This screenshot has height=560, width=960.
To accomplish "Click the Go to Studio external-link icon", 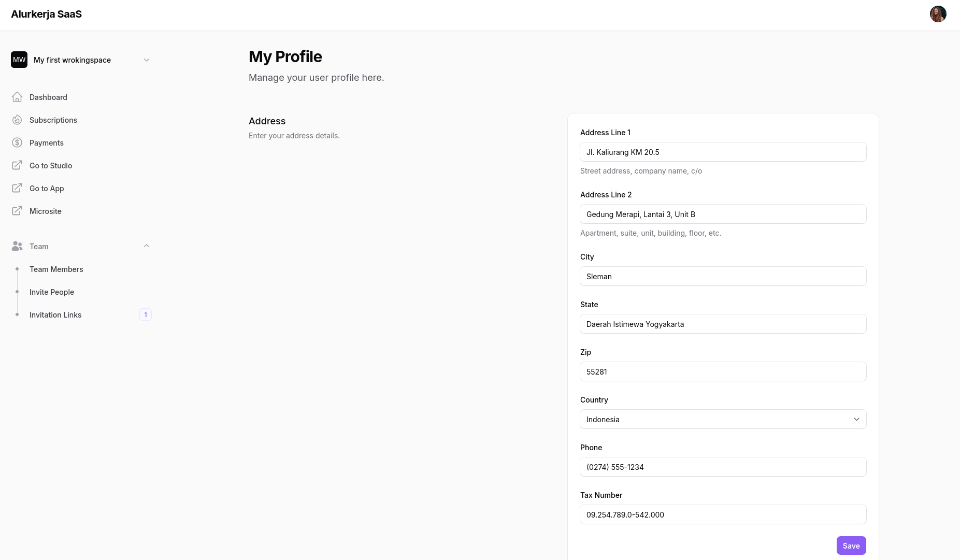I will (17, 166).
